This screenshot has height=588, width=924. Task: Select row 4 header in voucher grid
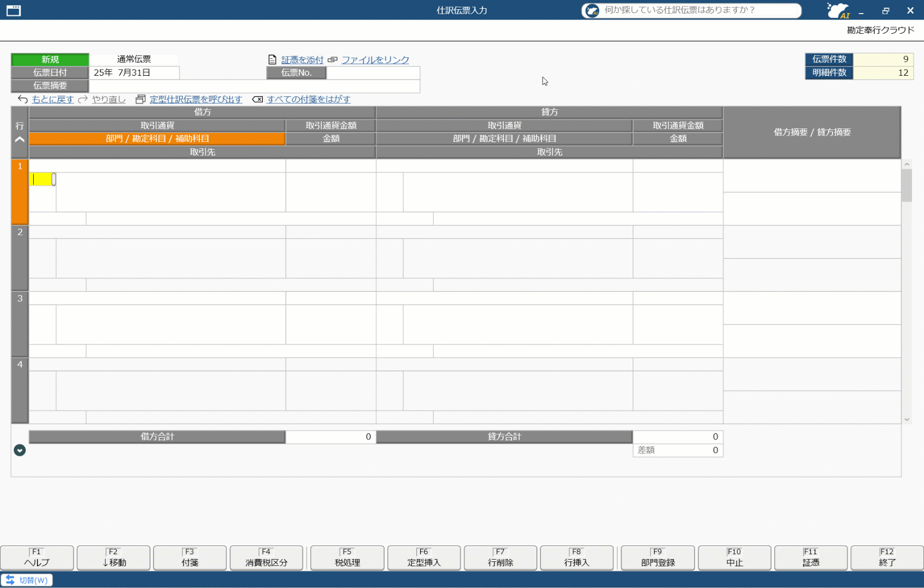point(20,390)
